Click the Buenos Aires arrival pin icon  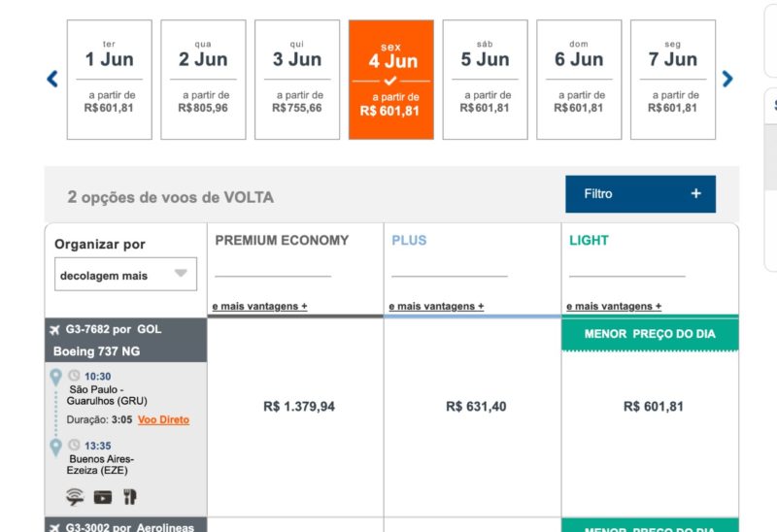pyautogui.click(x=56, y=446)
